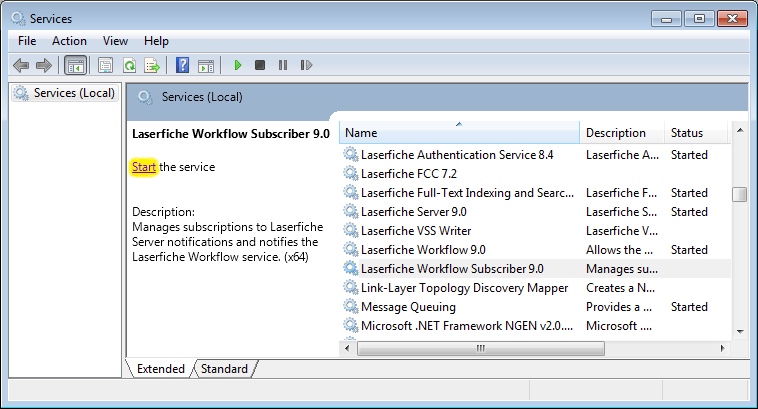Viewport: 758px width, 409px height.
Task: Open the View menu
Action: click(115, 41)
